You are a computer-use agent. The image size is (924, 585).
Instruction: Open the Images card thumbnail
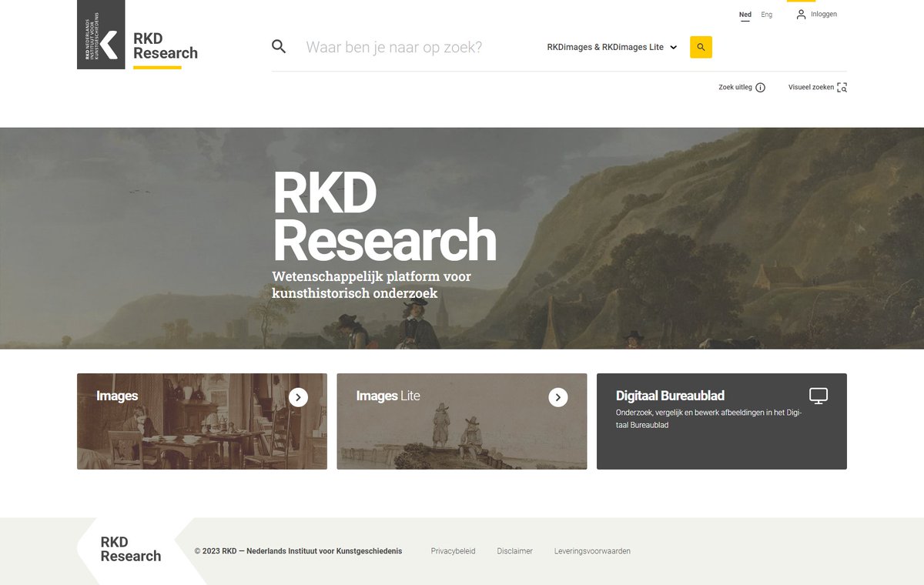click(x=202, y=421)
